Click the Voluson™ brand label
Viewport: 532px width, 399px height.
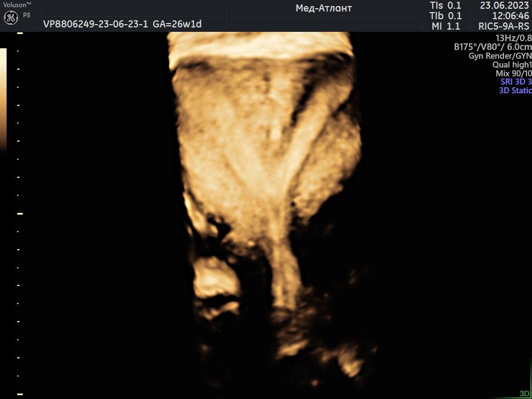point(17,5)
